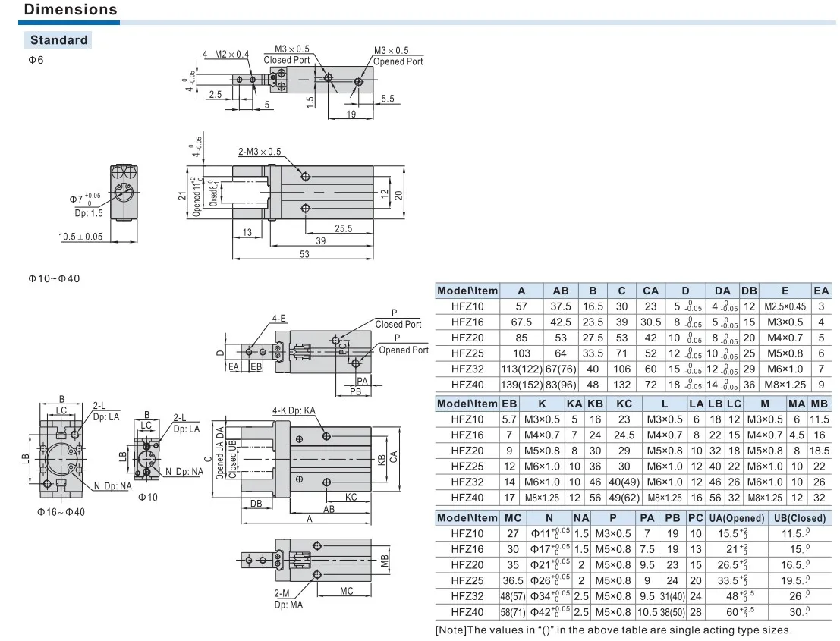Click the "2-M Dp: MA" callout label

288,599
